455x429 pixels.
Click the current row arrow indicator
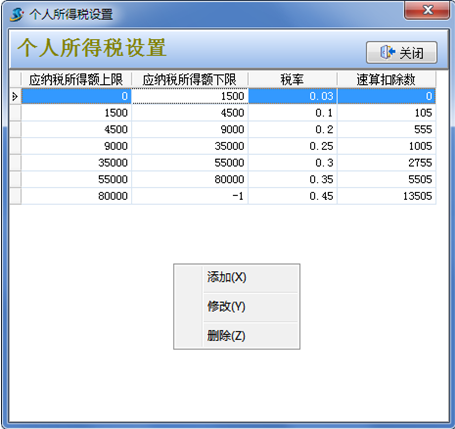tap(15, 96)
